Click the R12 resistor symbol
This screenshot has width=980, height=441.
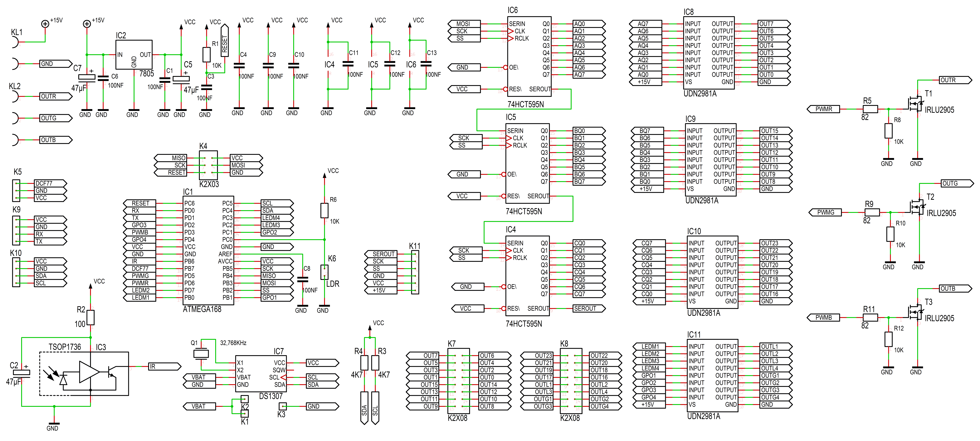click(888, 339)
